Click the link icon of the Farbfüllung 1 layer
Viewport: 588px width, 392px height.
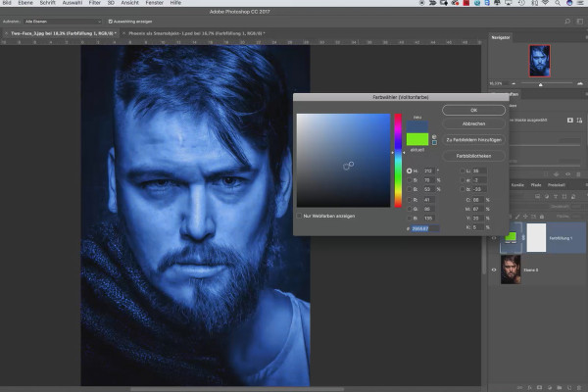[523, 238]
